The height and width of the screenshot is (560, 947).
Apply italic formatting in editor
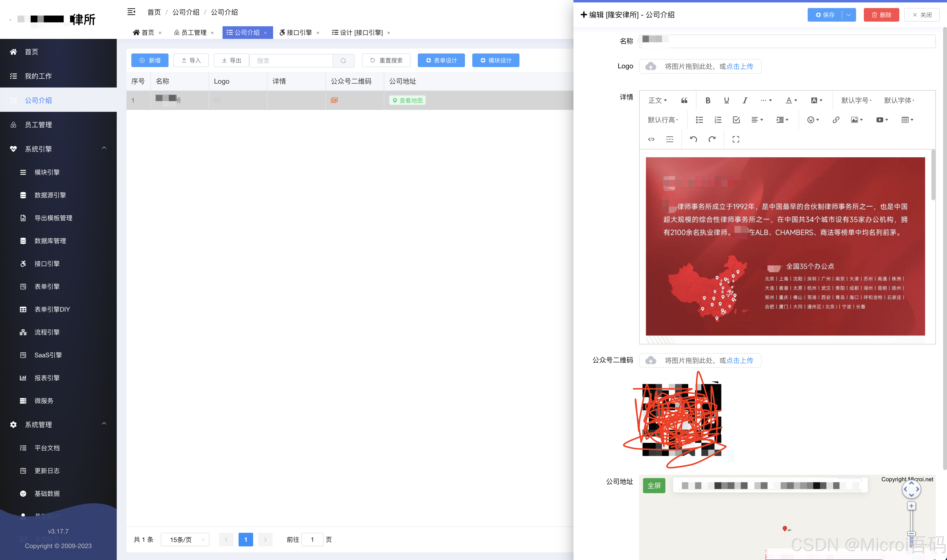[x=745, y=100]
